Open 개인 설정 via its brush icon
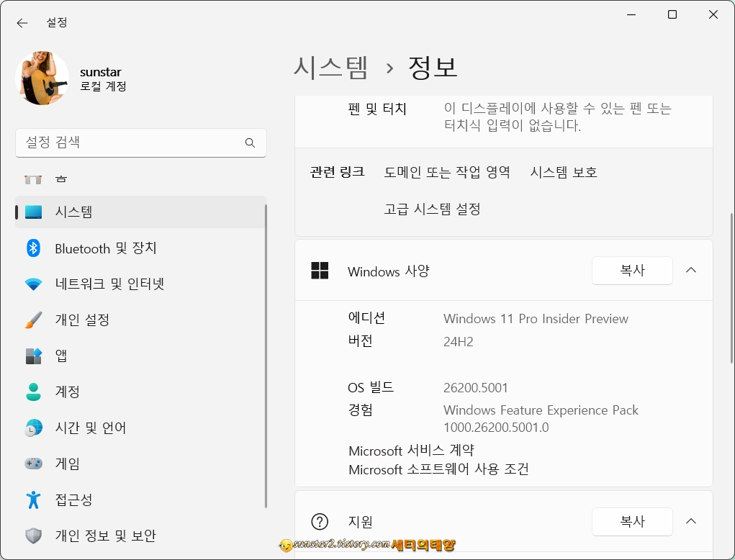The image size is (735, 560). (x=33, y=320)
